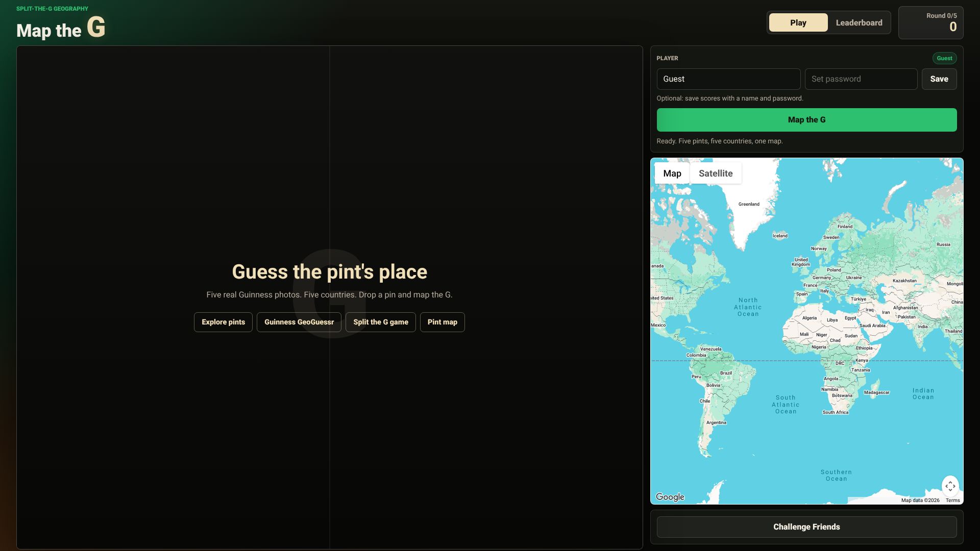Click Saudi Arabia label on the map

(x=872, y=325)
